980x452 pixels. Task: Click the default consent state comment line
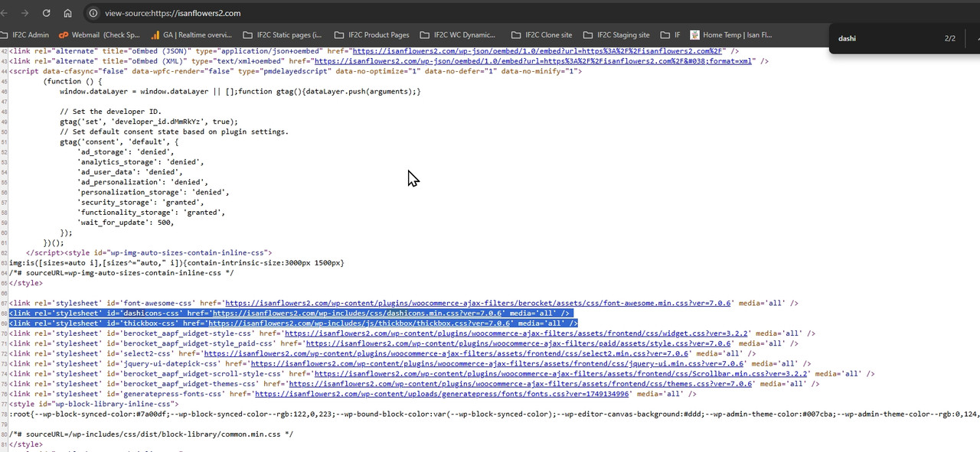coord(174,132)
